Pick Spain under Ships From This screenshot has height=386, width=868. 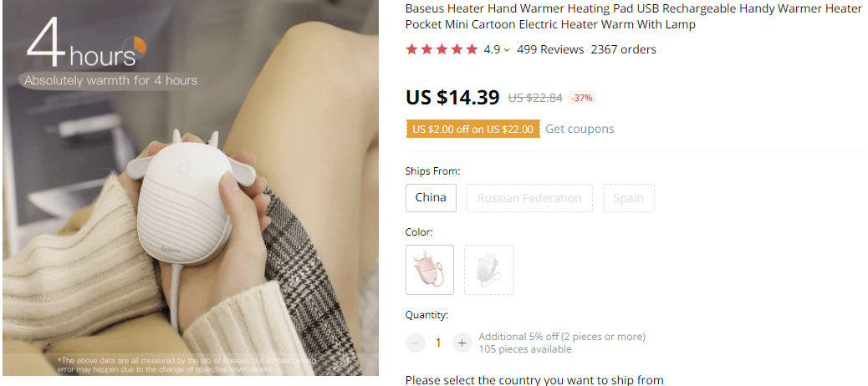click(x=628, y=198)
